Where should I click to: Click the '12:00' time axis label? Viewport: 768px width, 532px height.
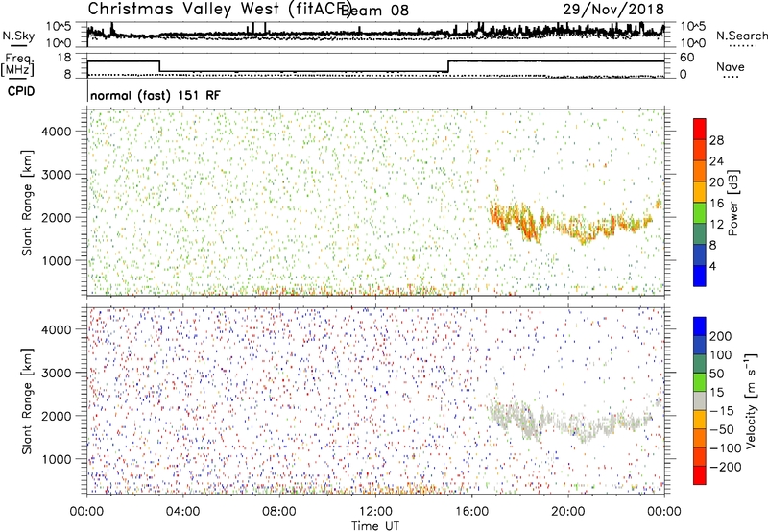[x=375, y=512]
